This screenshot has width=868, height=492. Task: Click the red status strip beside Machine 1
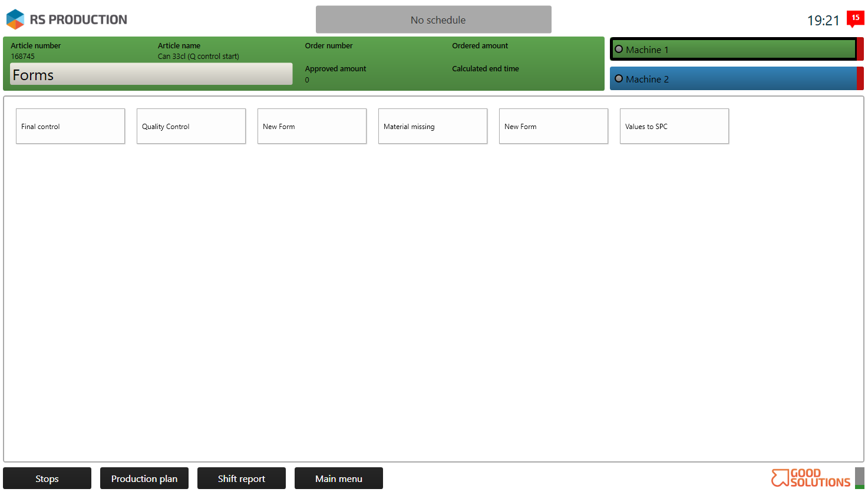tap(860, 49)
